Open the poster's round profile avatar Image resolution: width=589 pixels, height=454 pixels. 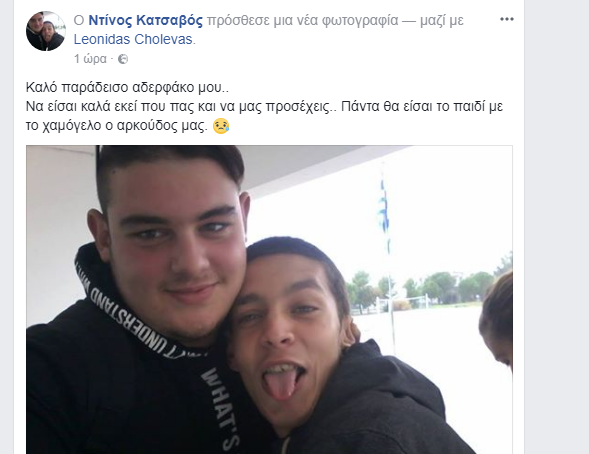pos(46,31)
